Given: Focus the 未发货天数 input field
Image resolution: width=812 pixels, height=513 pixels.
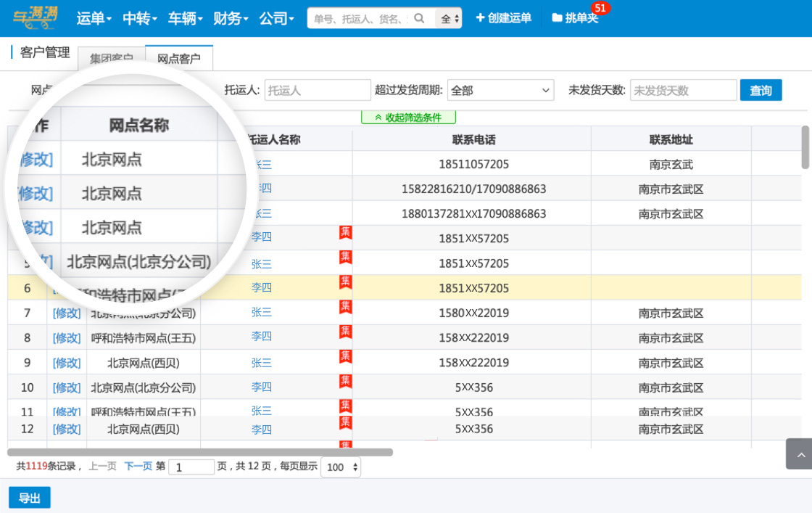Looking at the screenshot, I should pyautogui.click(x=683, y=90).
